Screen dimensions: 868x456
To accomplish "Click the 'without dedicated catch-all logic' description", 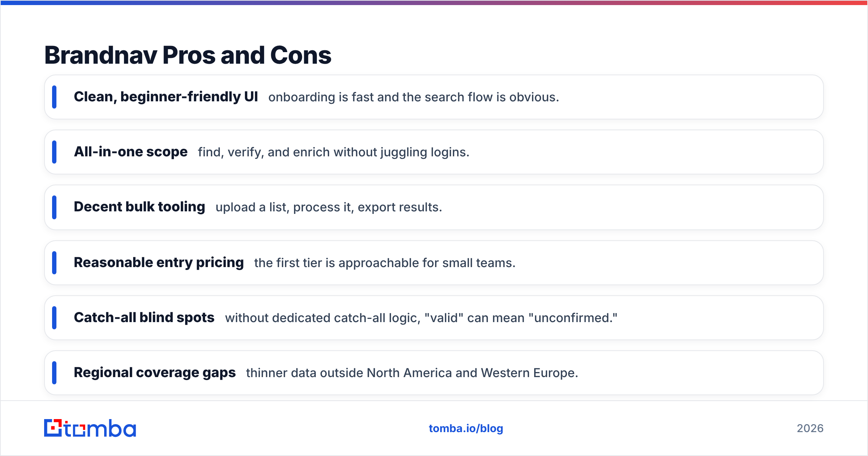I will click(421, 318).
